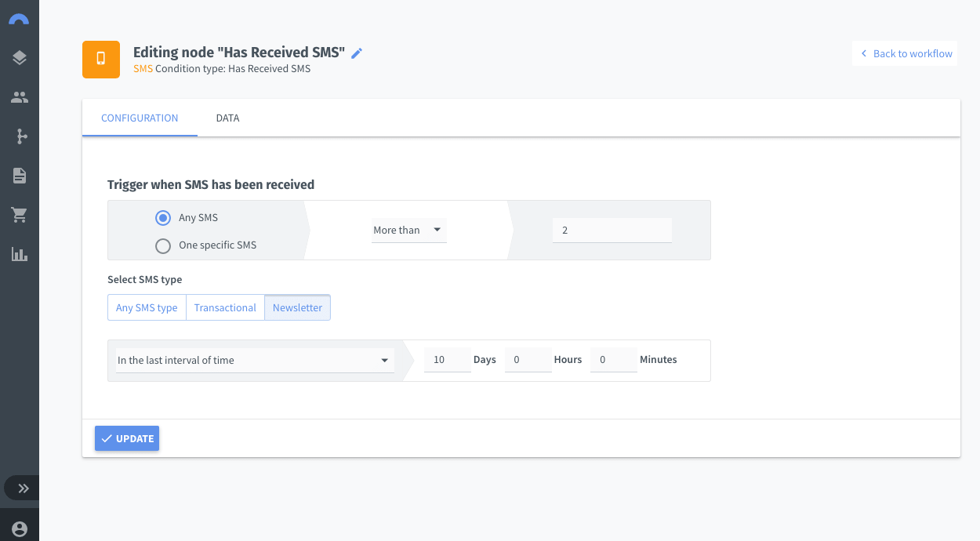Click the Days field showing 10

click(447, 359)
